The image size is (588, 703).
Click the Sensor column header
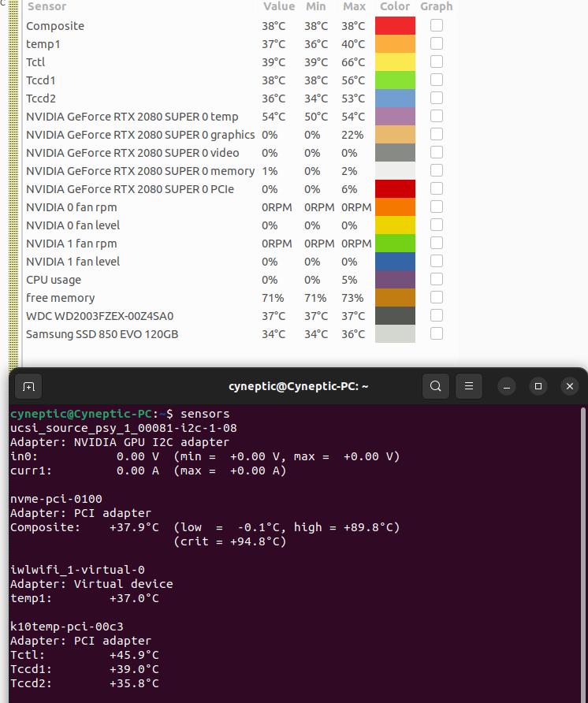(x=47, y=6)
